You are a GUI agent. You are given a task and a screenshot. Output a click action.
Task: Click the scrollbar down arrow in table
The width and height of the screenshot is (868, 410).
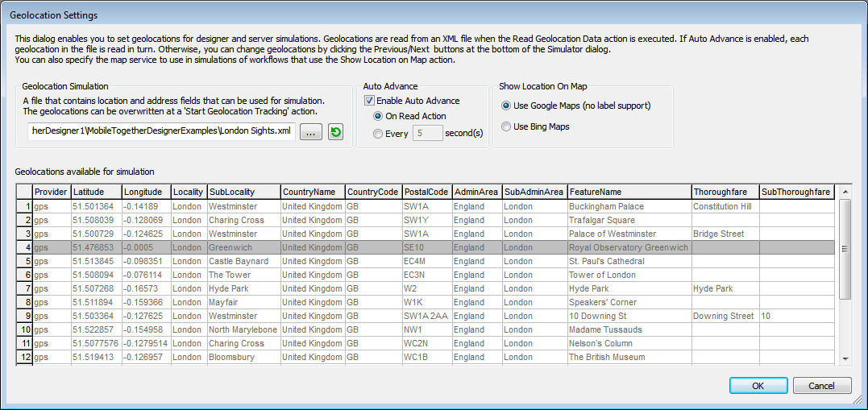coord(845,358)
